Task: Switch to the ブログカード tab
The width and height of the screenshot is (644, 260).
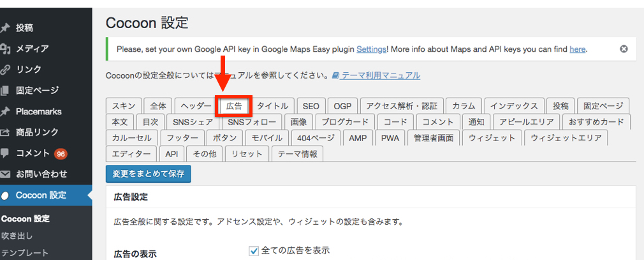Action: point(345,122)
